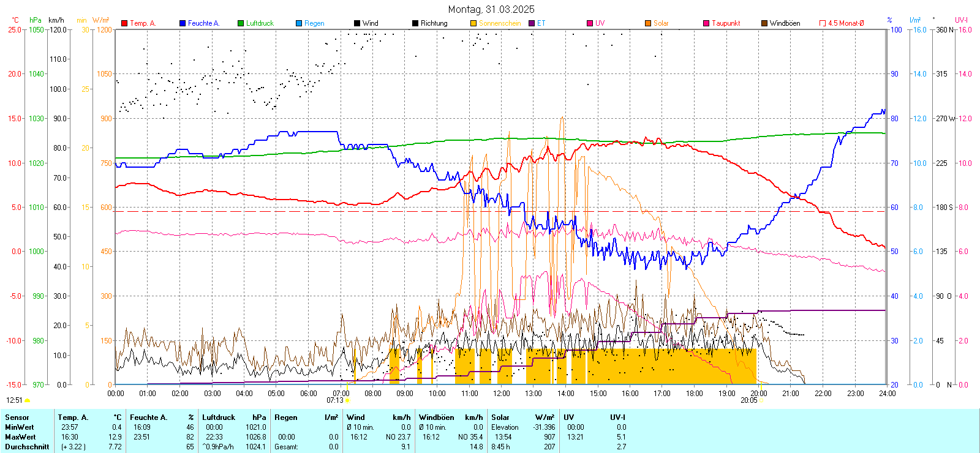Click the red Temp. A. legend square
The height and width of the screenshot is (453, 980).
tap(124, 23)
